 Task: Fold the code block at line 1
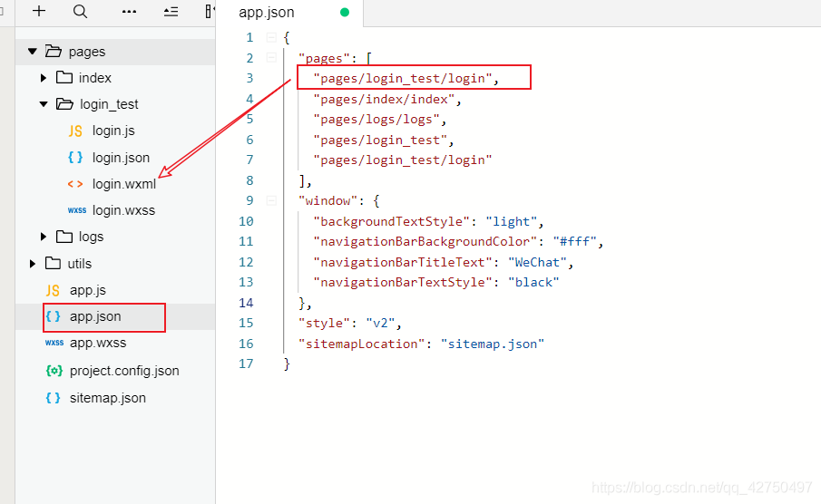tap(269, 38)
